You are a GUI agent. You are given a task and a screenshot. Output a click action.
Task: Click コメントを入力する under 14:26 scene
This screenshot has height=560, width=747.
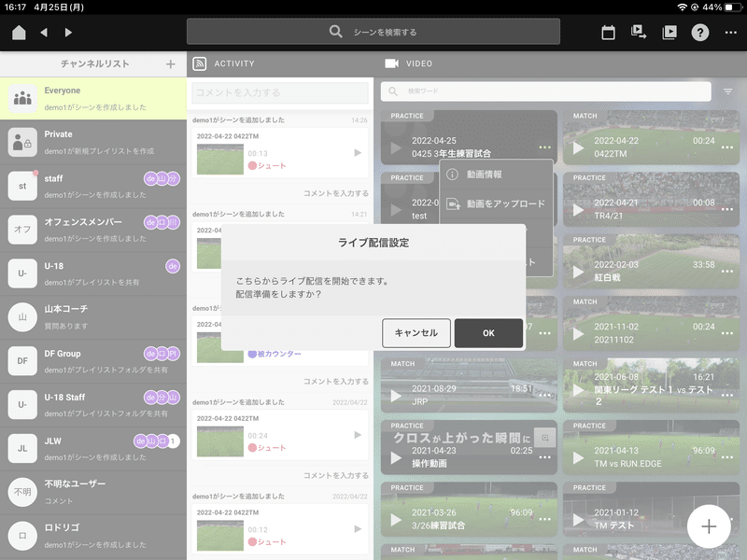(336, 193)
